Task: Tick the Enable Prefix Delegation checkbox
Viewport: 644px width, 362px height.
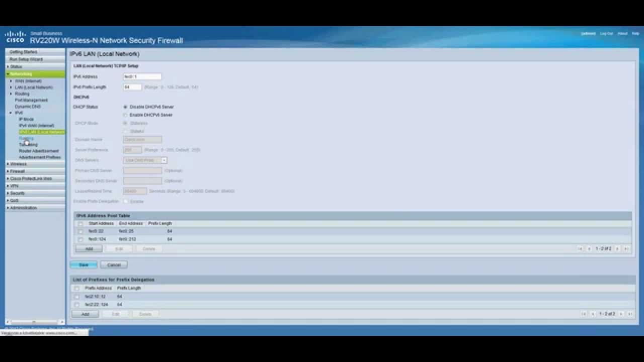Action: [x=126, y=201]
